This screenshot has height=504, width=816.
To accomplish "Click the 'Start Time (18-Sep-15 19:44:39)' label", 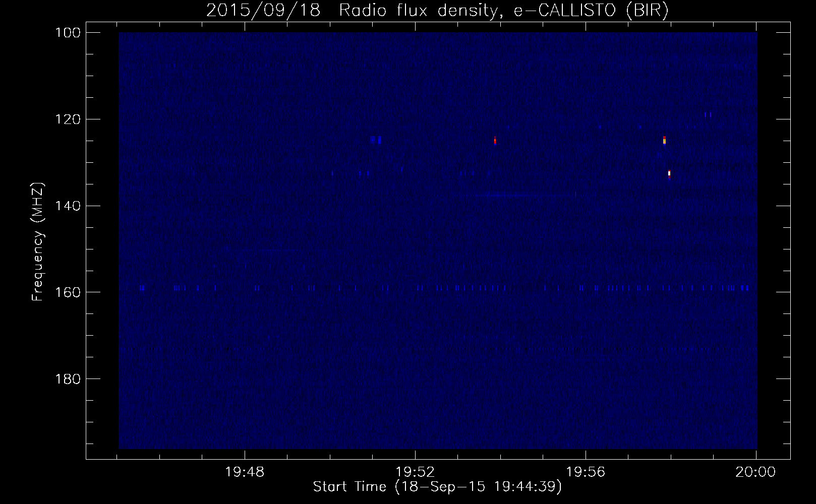I will [x=437, y=487].
